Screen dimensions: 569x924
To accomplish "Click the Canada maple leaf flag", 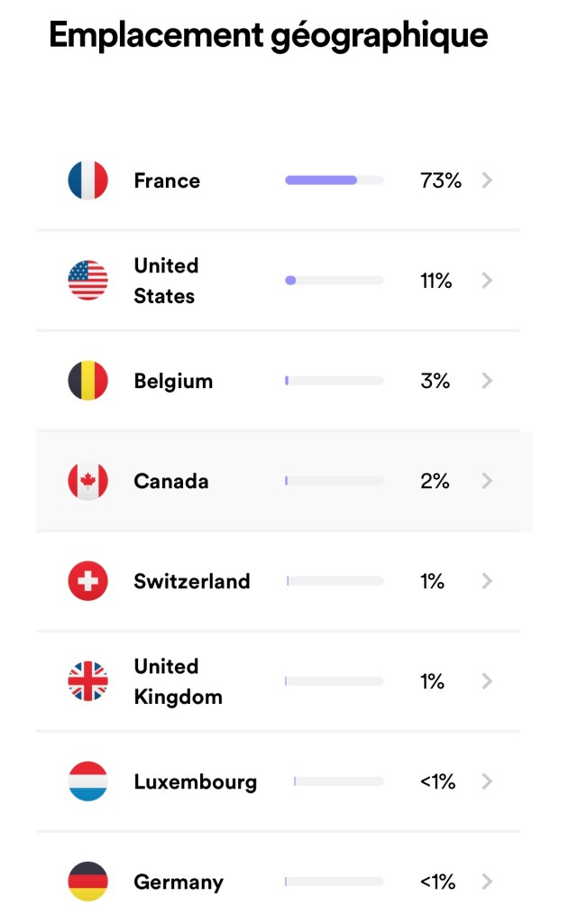I will click(87, 481).
